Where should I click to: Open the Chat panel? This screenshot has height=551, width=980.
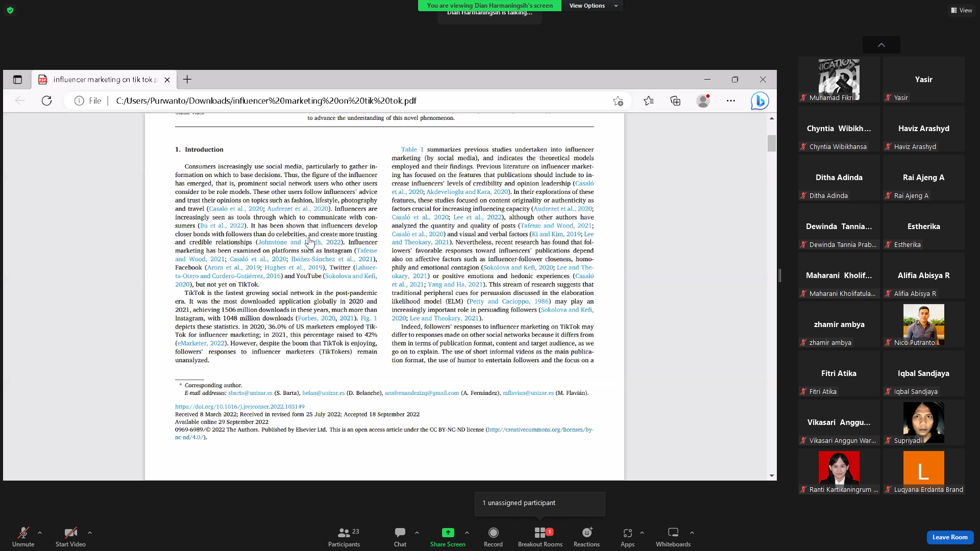point(400,537)
